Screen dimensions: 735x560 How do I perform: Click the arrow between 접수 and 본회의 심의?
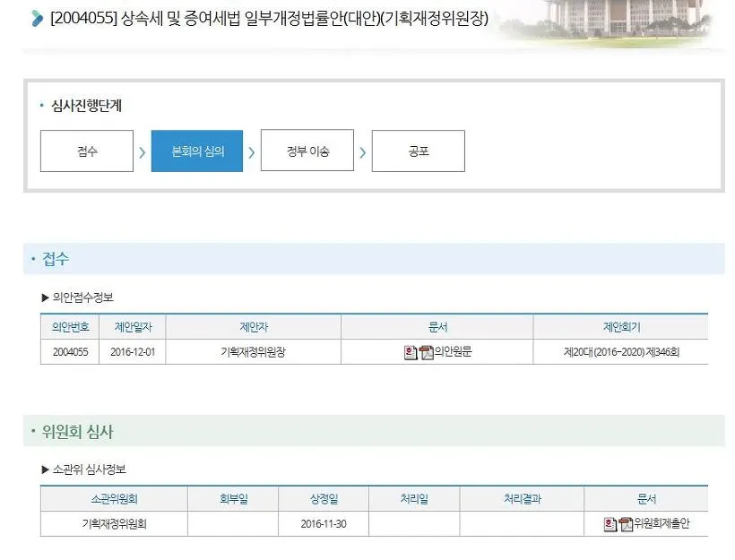click(x=142, y=151)
